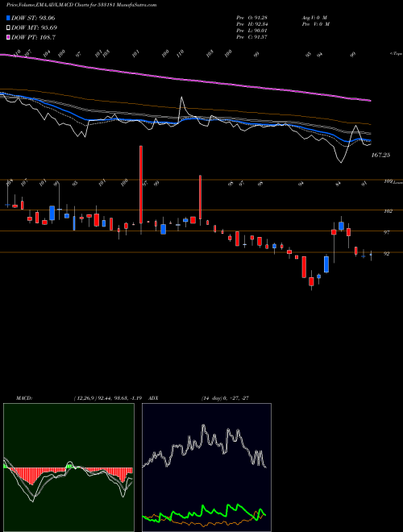This screenshot has width=403, height=532.
Task: Select the 'DOW PT: 108.7' legend text
Action: pos(34,37)
